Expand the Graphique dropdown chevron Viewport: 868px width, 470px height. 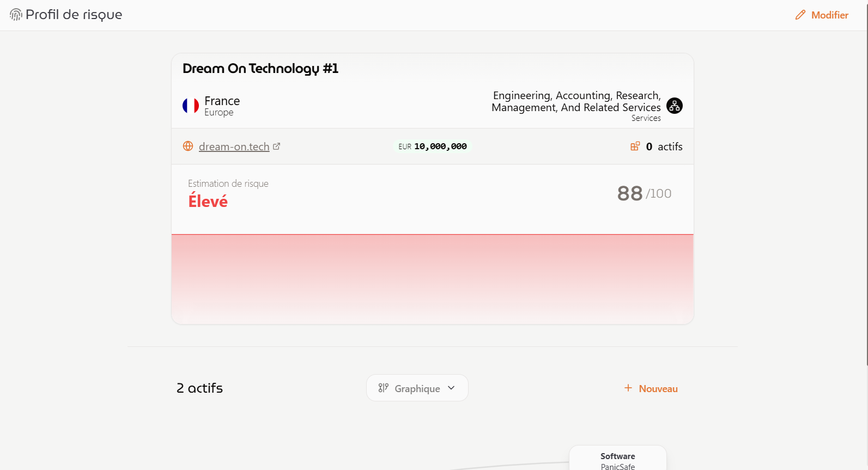pyautogui.click(x=451, y=388)
